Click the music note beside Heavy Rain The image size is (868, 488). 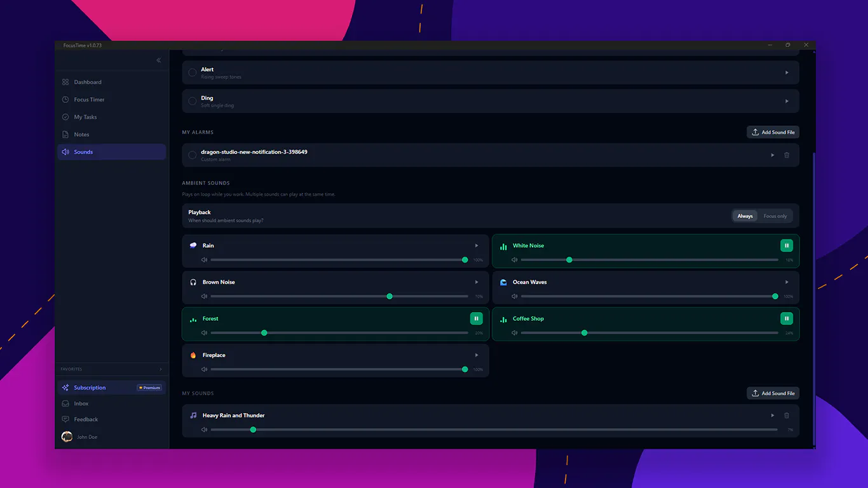(x=193, y=416)
